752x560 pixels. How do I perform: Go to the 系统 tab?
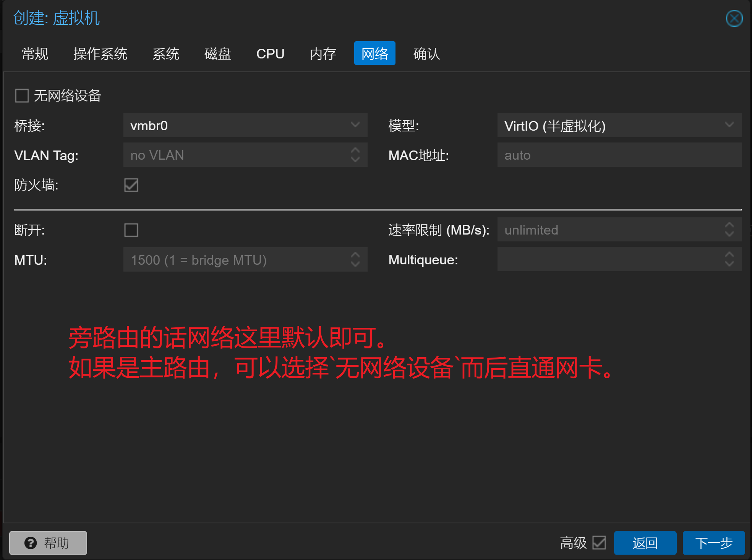point(166,53)
